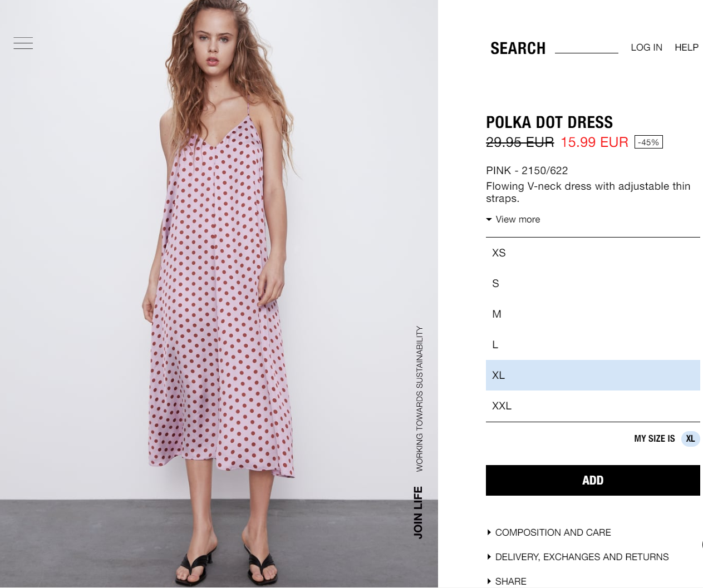Click the polka dot dress product image
Image resolution: width=703 pixels, height=588 pixels.
(219, 294)
